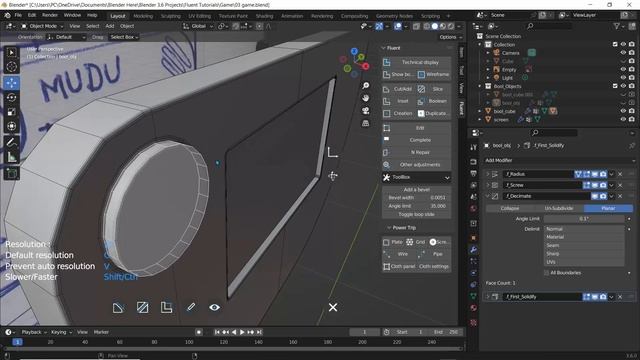640x360 pixels.
Task: Click the play animation button
Action: 242,332
